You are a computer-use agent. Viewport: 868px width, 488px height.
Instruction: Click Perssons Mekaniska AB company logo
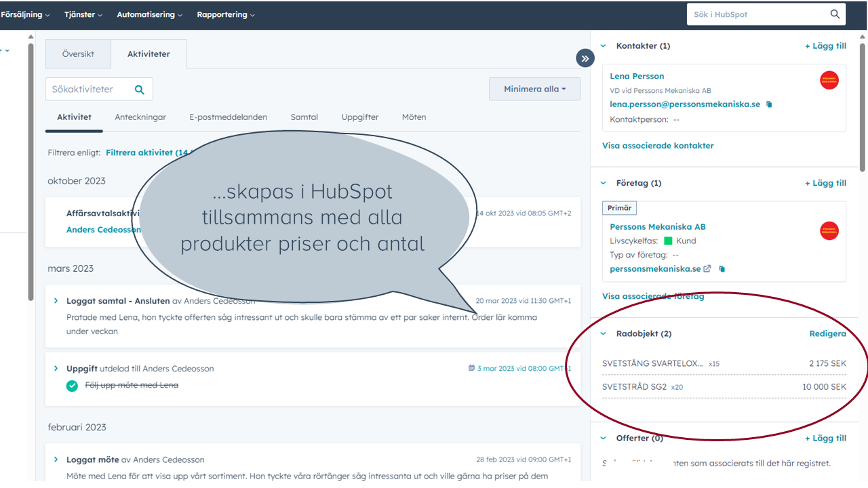(x=829, y=230)
